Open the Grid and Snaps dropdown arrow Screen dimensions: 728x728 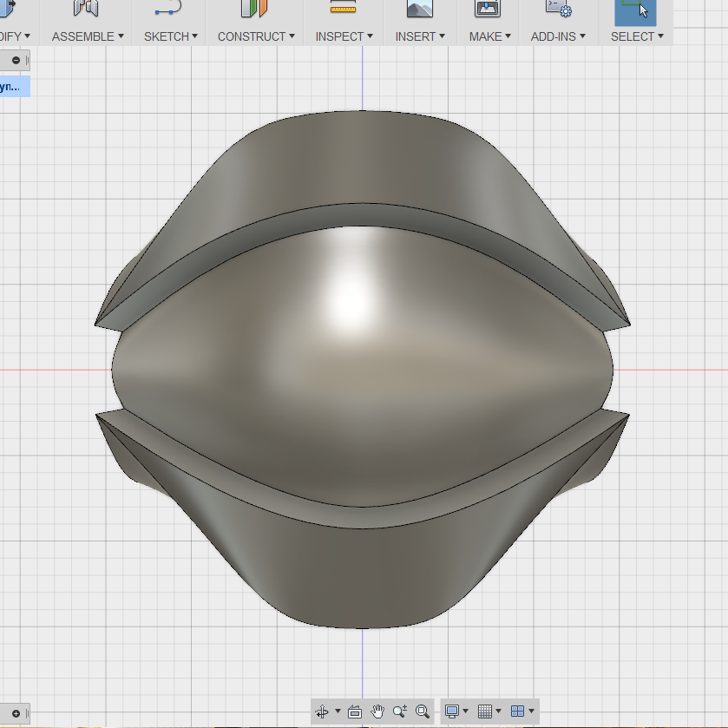pyautogui.click(x=498, y=712)
